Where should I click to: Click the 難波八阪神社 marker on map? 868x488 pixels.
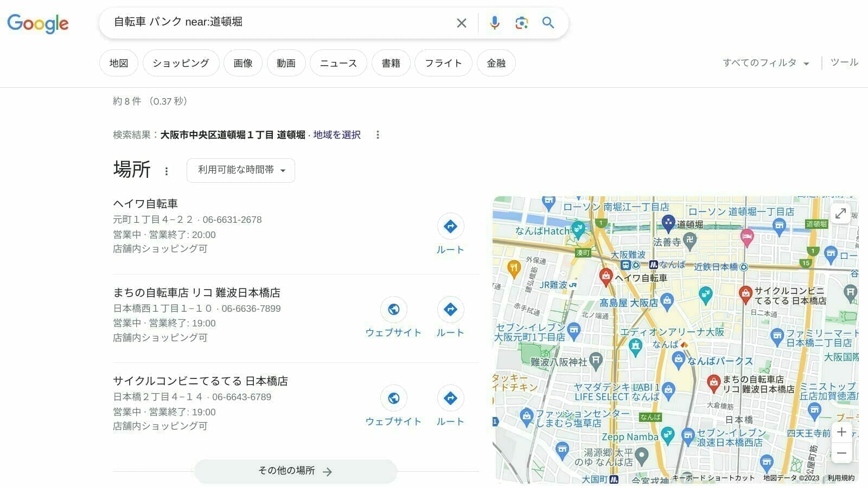coord(596,360)
